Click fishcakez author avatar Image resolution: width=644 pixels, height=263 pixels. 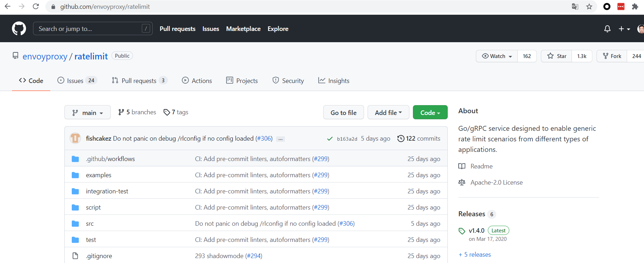pyautogui.click(x=75, y=138)
